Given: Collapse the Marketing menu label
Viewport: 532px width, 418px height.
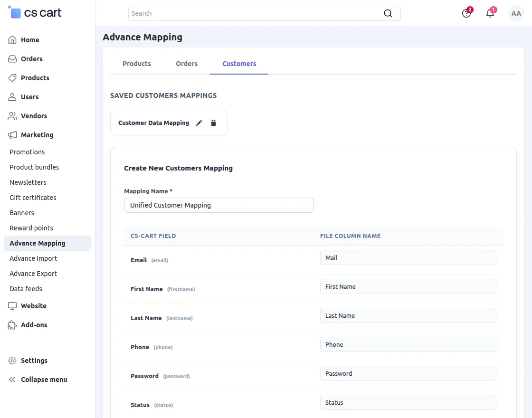Looking at the screenshot, I should click(38, 135).
